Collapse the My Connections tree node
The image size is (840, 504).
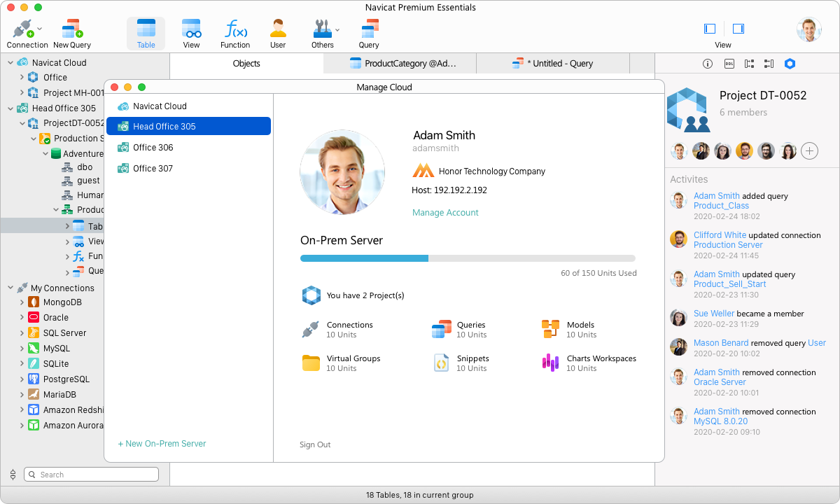(x=10, y=288)
